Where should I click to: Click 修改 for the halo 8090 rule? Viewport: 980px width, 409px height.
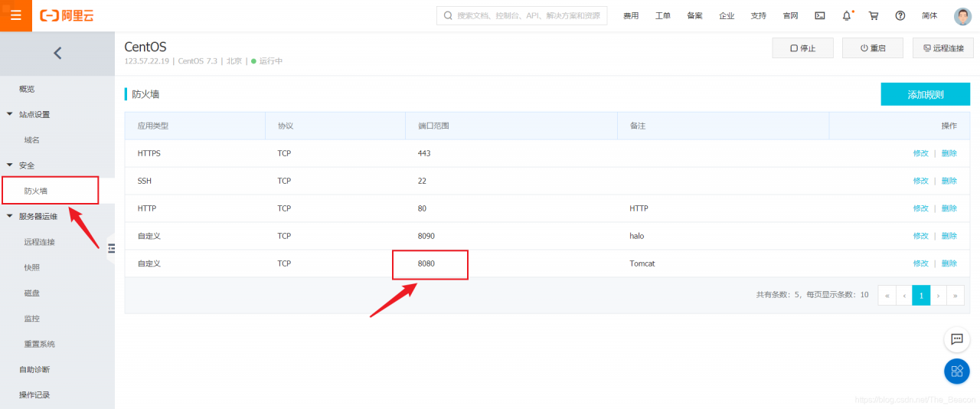click(x=920, y=236)
